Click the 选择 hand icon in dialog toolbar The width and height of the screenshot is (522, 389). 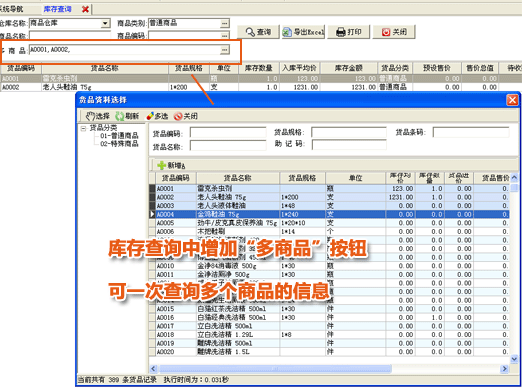point(97,116)
